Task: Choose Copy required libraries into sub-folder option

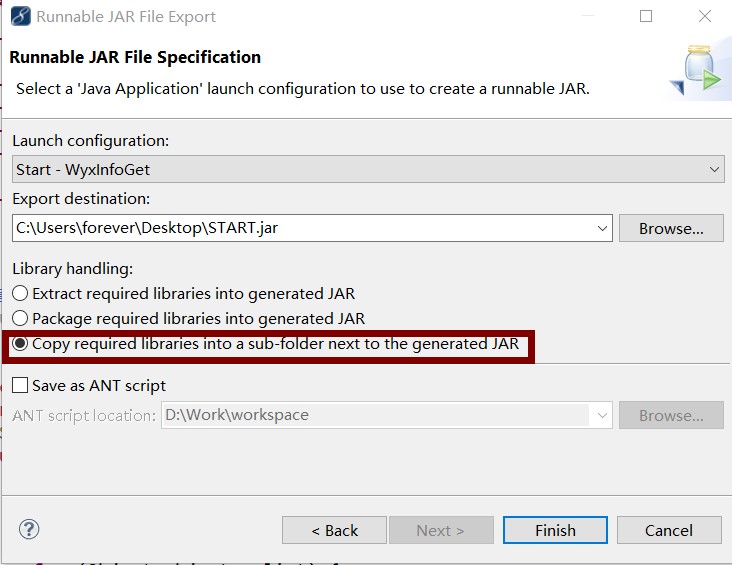Action: [x=20, y=344]
